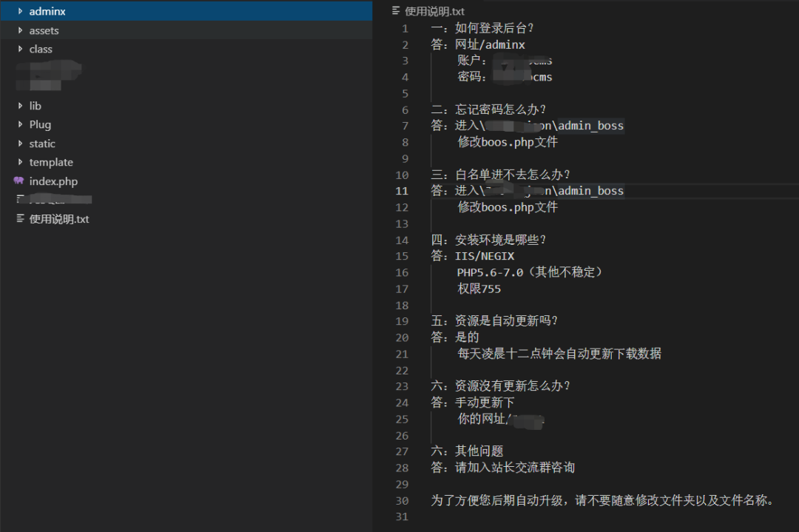
Task: Select the adminx folder name in explorer
Action: click(x=47, y=11)
